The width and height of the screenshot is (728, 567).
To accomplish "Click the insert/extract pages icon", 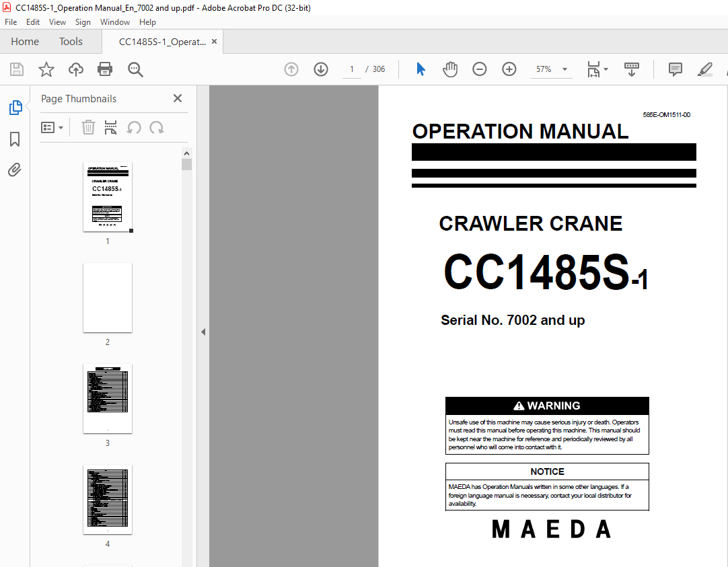I will click(x=110, y=127).
